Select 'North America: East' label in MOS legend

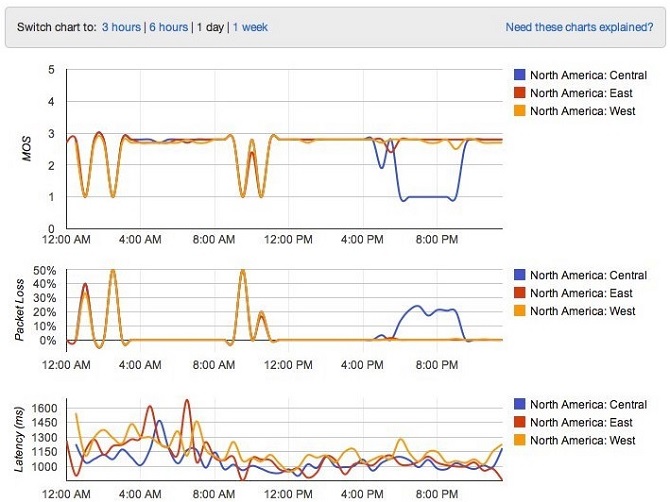click(581, 93)
